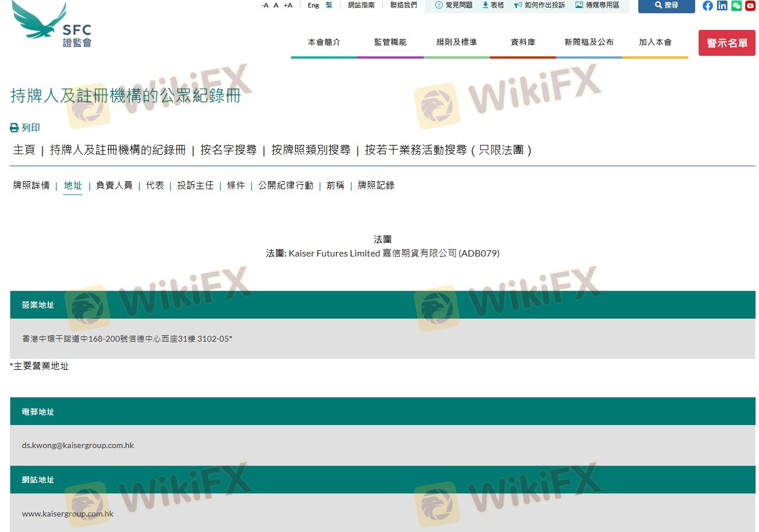
Task: Increase font size with +A
Action: [x=288, y=5]
